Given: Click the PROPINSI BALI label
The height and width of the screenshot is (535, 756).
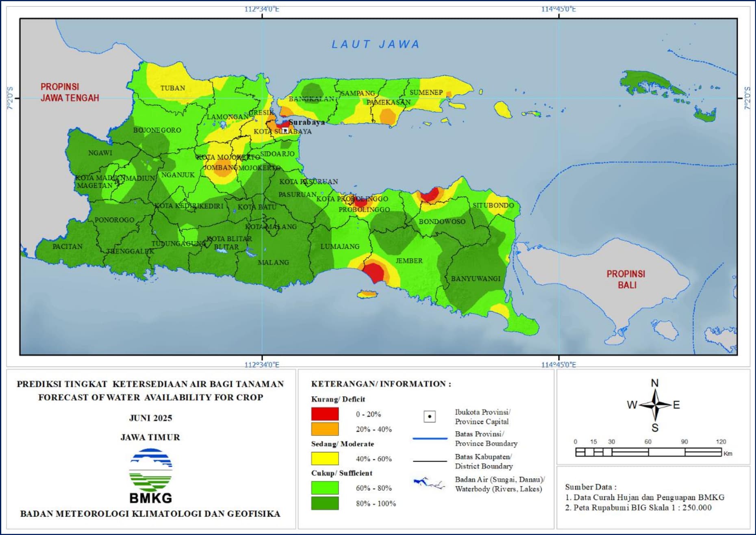Looking at the screenshot, I should point(626,279).
